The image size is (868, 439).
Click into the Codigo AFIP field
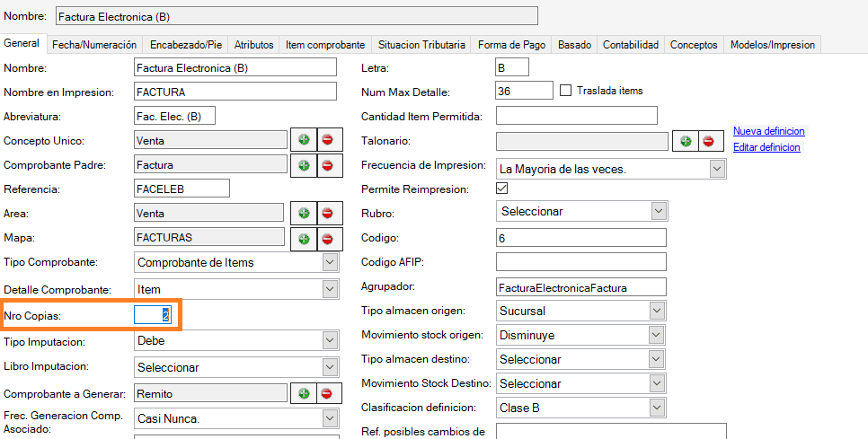580,261
